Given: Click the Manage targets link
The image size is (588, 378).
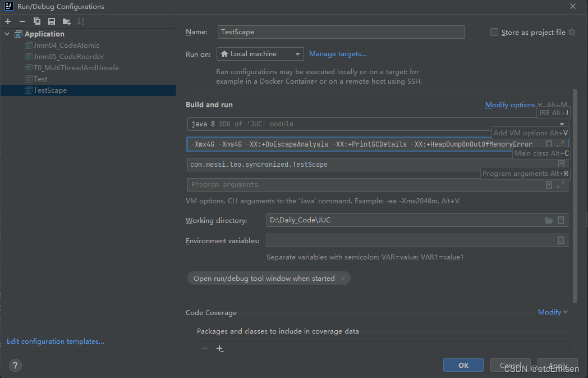Looking at the screenshot, I should click(338, 54).
